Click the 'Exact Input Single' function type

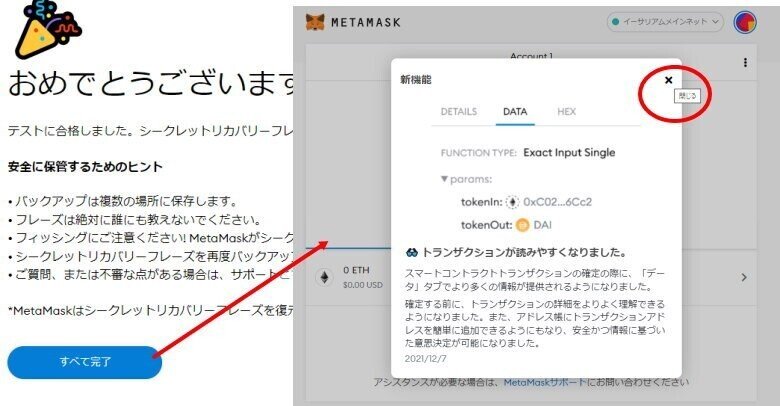point(569,153)
